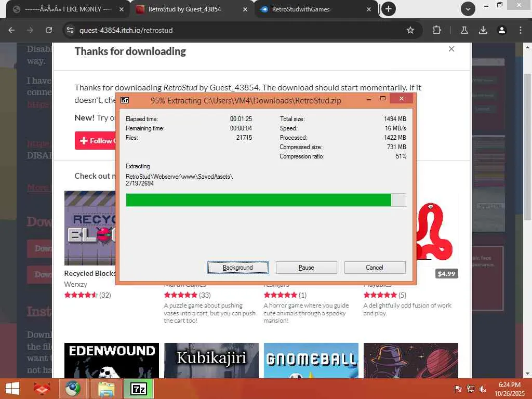Close the I LIKE MONEY tab
532x399 pixels.
click(122, 9)
